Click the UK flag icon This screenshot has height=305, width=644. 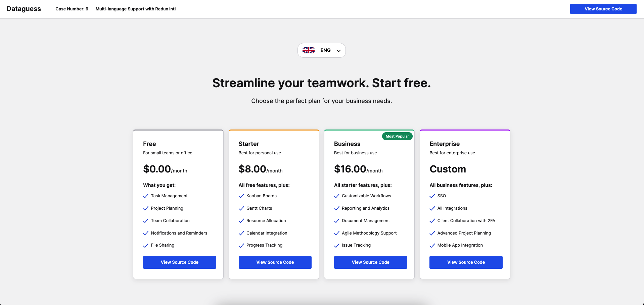[308, 50]
